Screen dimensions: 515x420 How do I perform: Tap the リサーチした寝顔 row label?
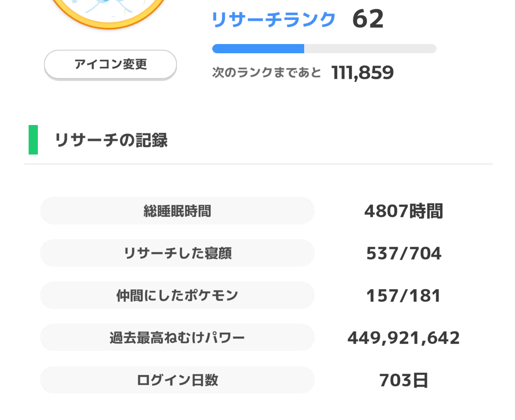click(177, 253)
